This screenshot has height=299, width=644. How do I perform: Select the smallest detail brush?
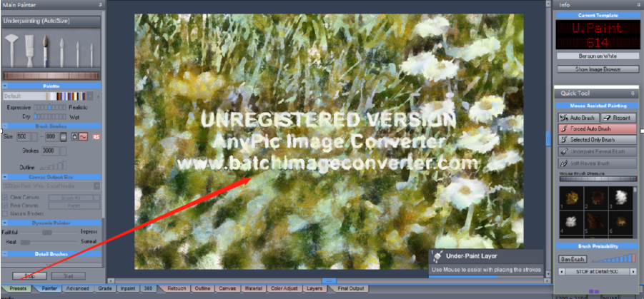(x=91, y=56)
